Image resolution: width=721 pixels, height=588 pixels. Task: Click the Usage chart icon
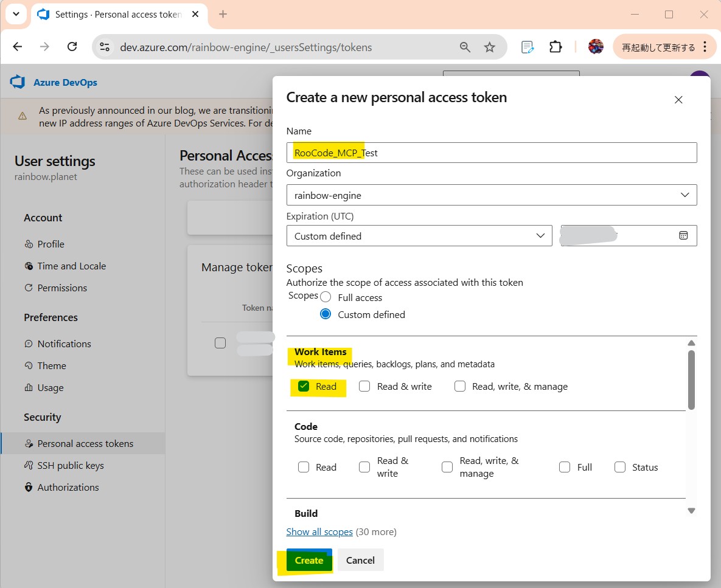[x=29, y=387]
